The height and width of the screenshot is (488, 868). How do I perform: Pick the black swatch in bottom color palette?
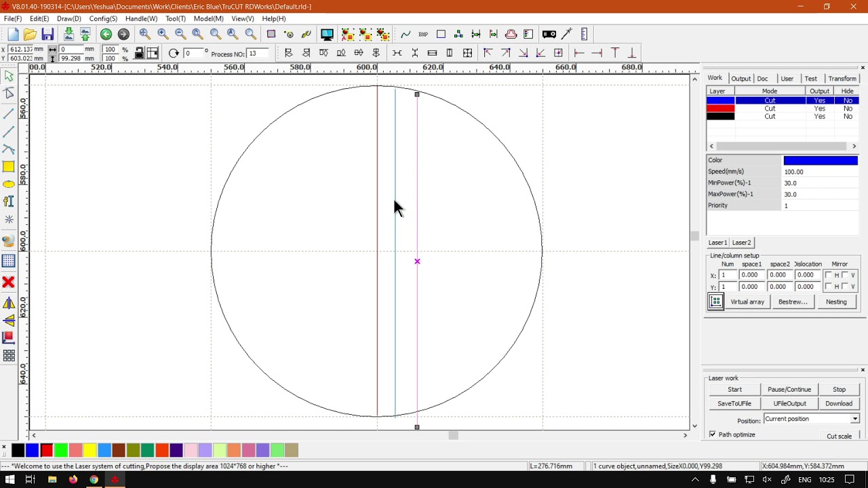click(18, 450)
